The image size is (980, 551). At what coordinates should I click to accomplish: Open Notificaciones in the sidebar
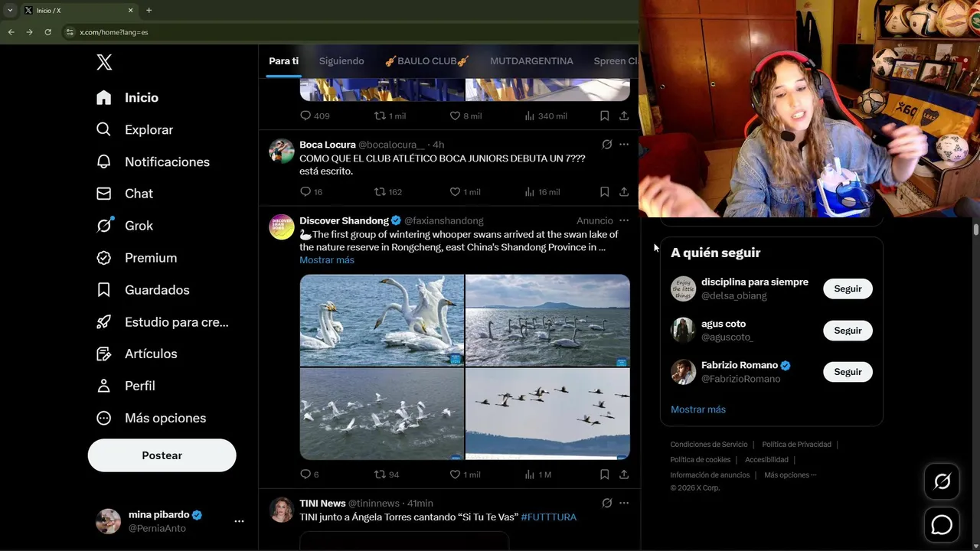tap(153, 162)
